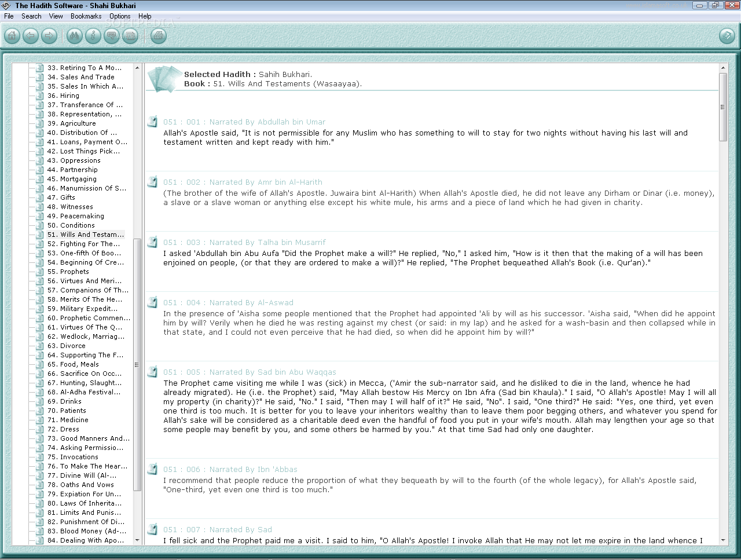Click the note-writing toolbar button
Screen dimensions: 741x560
[x=112, y=36]
